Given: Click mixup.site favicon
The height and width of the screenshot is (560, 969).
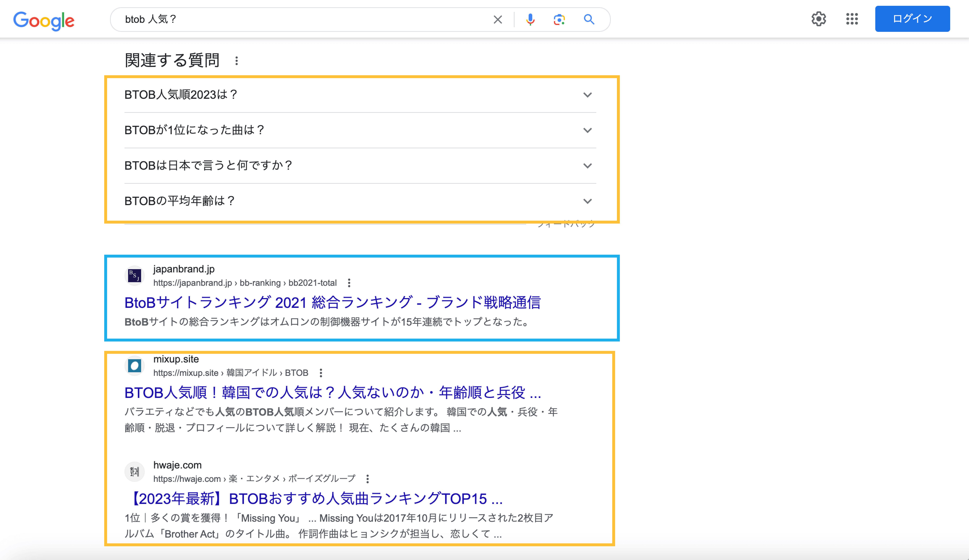Looking at the screenshot, I should tap(134, 366).
